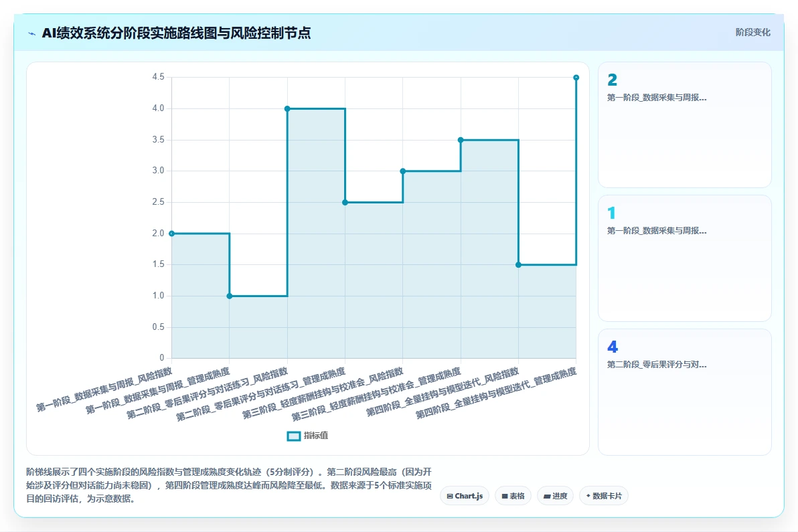Click the data point at value 3.5
This screenshot has width=798, height=532.
(461, 140)
